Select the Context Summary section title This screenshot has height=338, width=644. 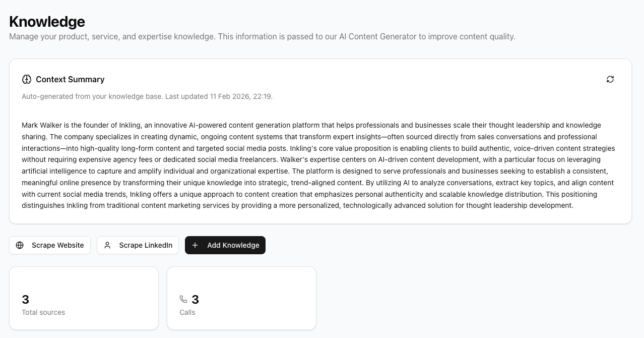pos(70,79)
